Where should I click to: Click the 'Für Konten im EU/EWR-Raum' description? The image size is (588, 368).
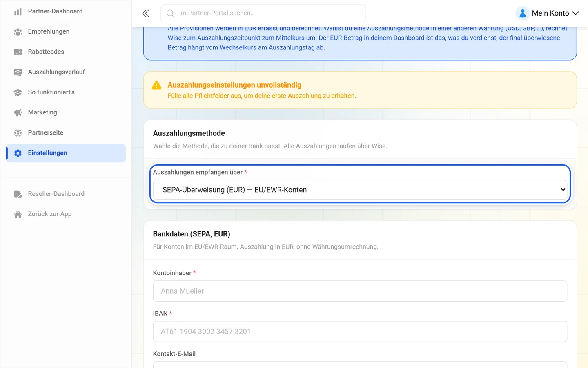pyautogui.click(x=266, y=247)
